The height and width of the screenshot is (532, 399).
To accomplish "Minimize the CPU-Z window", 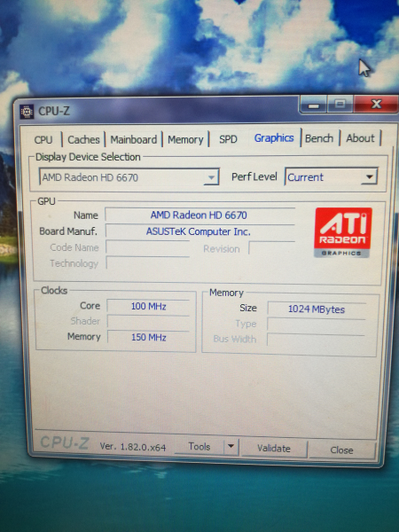I will click(x=314, y=106).
